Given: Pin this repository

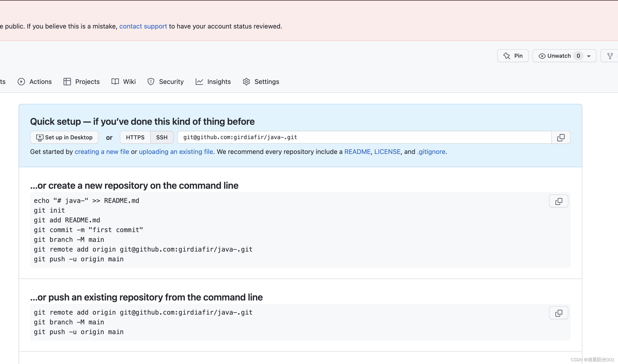Looking at the screenshot, I should click(x=513, y=56).
